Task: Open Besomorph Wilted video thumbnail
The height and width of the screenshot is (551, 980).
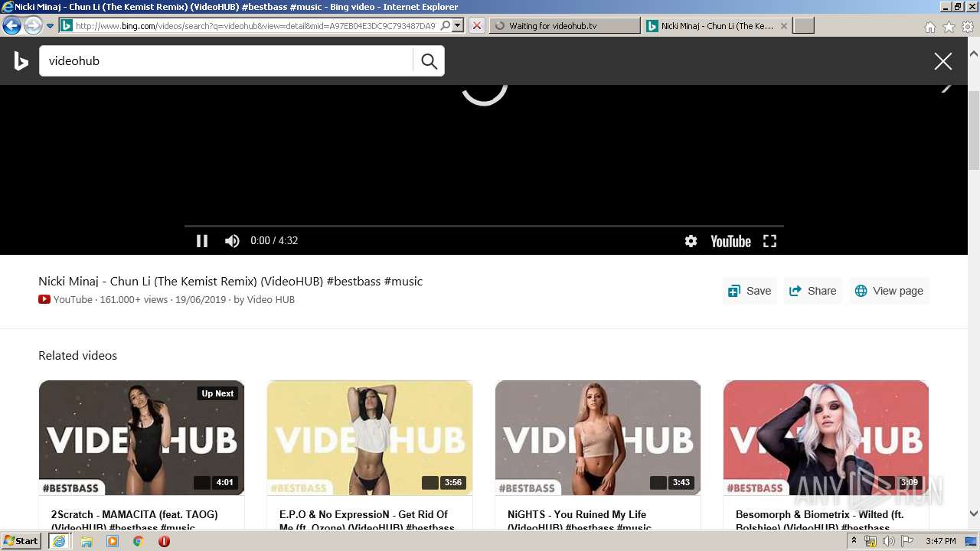Action: [x=826, y=438]
